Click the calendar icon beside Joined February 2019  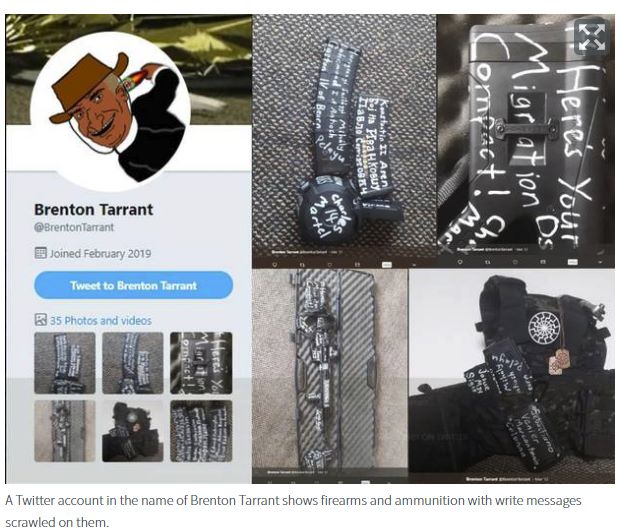[40, 253]
